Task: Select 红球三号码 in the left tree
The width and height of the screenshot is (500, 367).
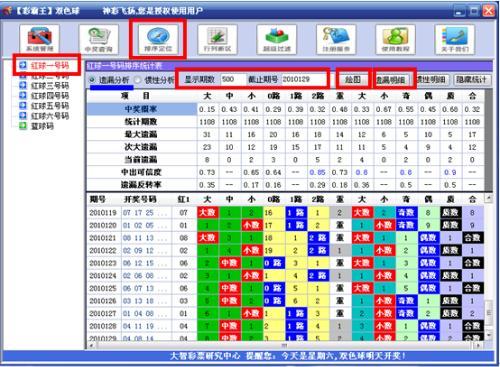Action: pyautogui.click(x=49, y=86)
